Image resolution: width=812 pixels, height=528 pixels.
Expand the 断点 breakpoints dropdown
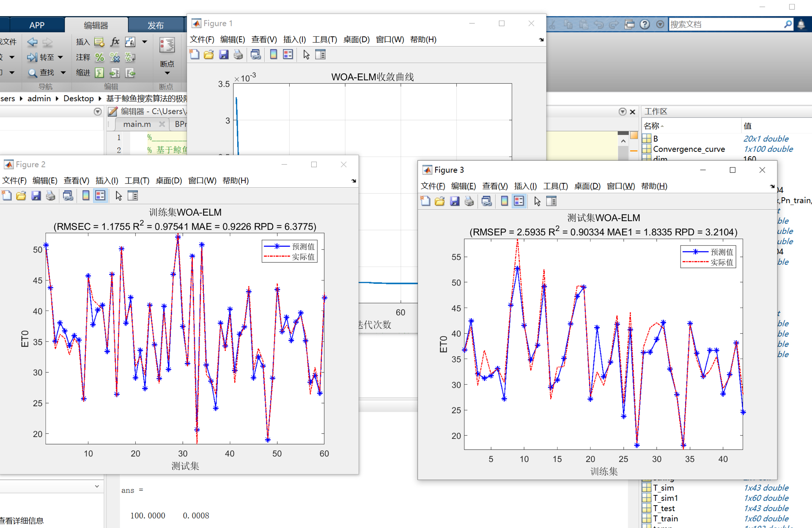tap(167, 73)
